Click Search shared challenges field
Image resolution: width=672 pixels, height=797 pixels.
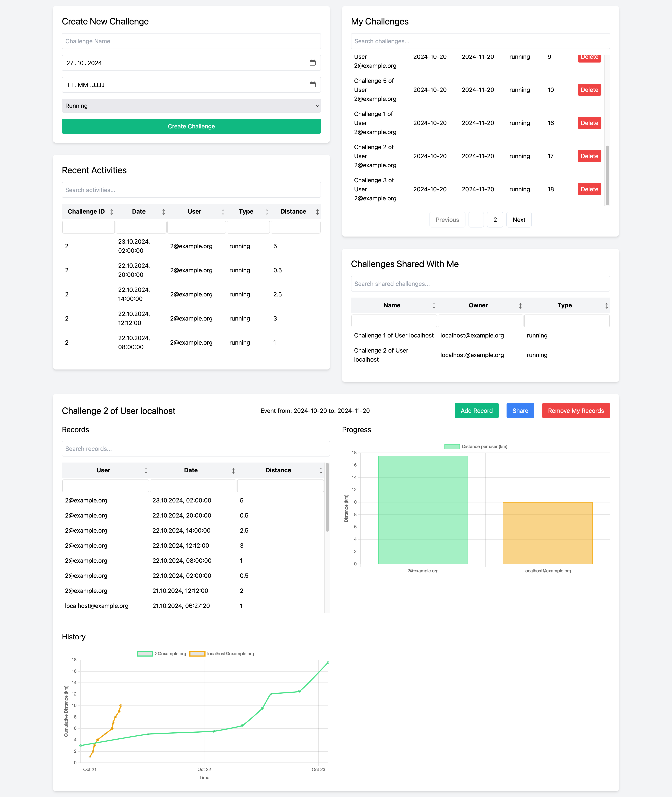click(480, 284)
